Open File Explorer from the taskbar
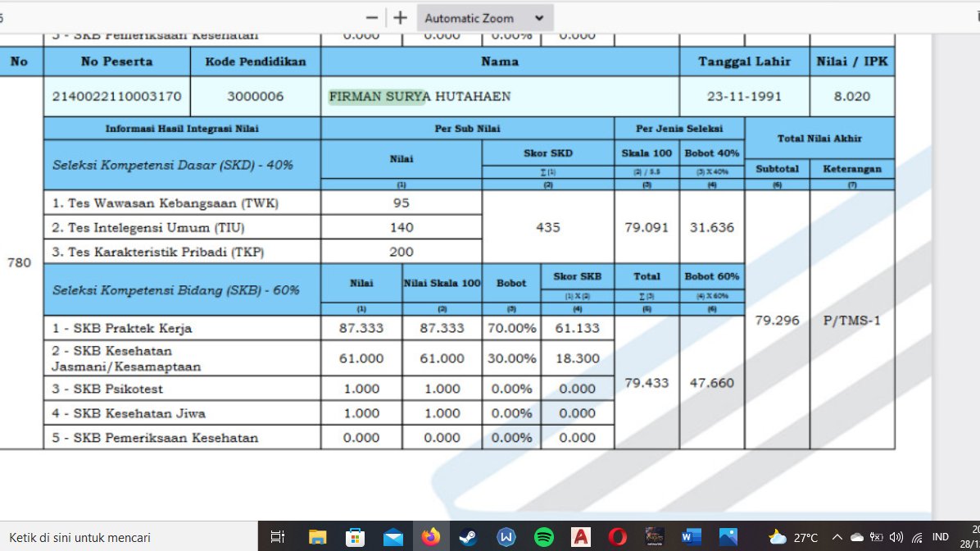 pos(317,536)
